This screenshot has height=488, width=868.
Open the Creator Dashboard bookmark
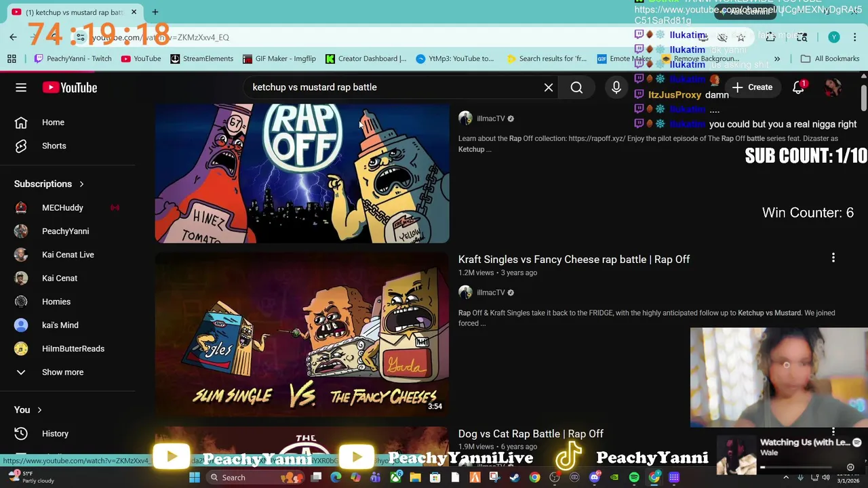coord(366,59)
